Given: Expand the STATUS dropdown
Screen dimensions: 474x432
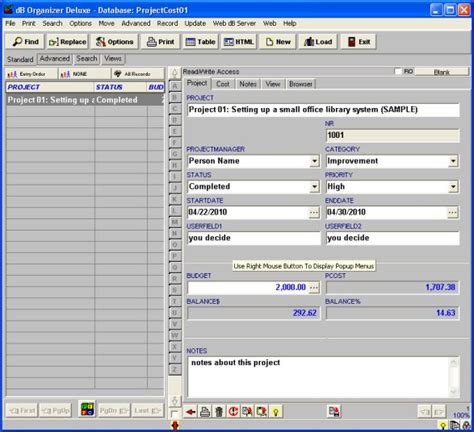Looking at the screenshot, I should [x=314, y=187].
